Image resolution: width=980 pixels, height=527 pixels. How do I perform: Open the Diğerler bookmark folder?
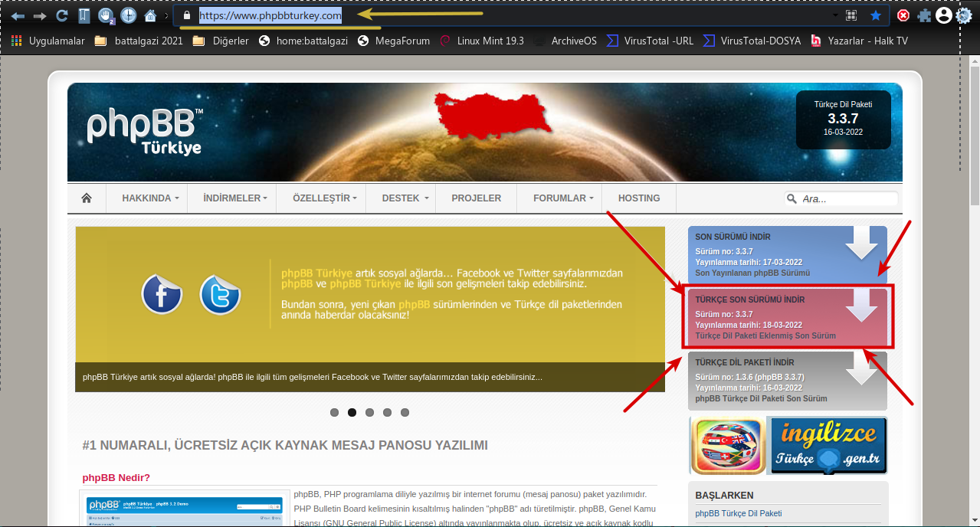click(x=221, y=41)
